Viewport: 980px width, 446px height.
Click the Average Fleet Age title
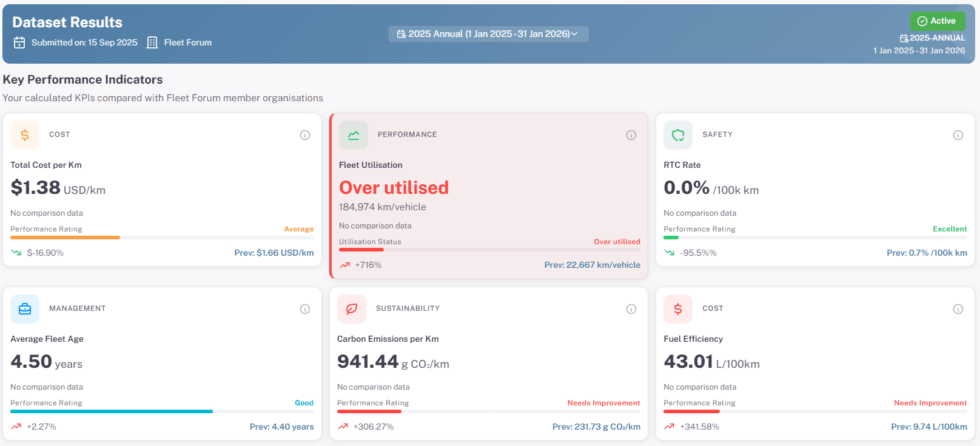pyautogui.click(x=47, y=339)
